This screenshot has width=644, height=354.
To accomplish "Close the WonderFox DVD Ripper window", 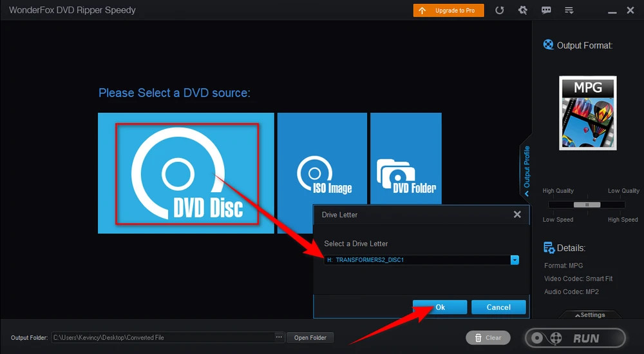I will click(x=630, y=10).
